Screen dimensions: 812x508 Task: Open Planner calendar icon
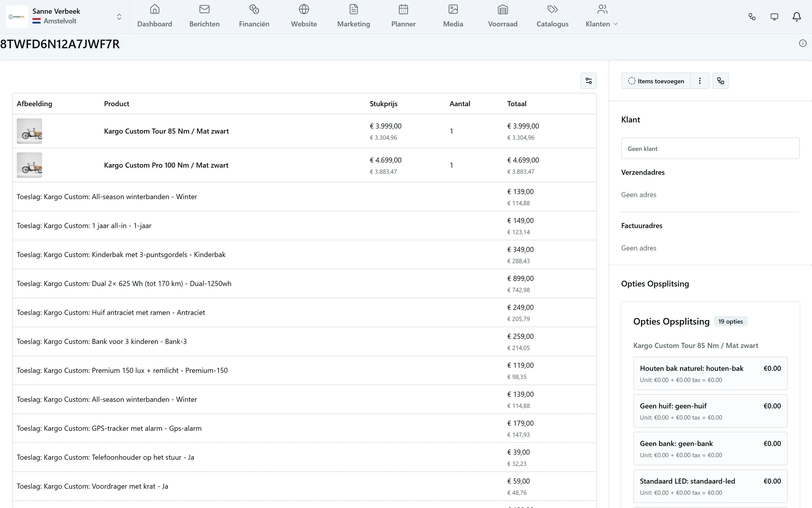click(403, 9)
